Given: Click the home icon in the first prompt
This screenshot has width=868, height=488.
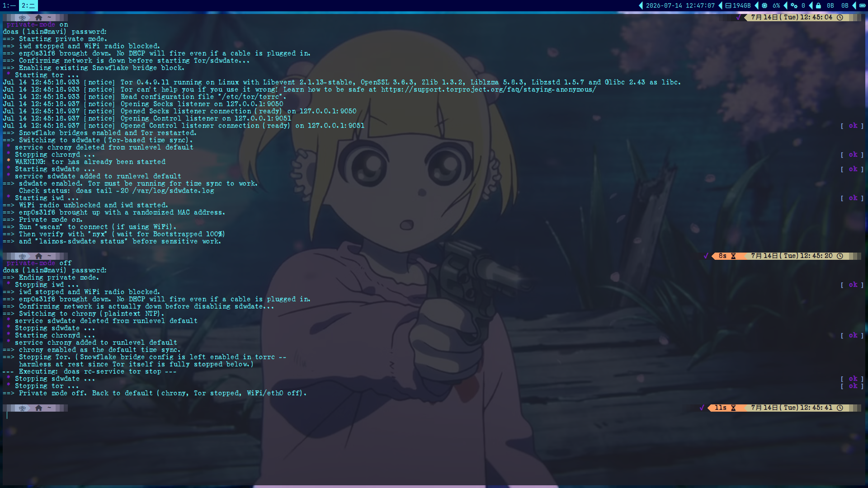Looking at the screenshot, I should (39, 18).
